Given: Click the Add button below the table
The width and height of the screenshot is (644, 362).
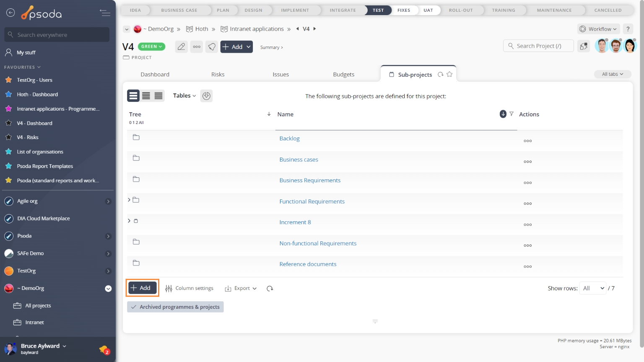Looking at the screenshot, I should point(142,288).
